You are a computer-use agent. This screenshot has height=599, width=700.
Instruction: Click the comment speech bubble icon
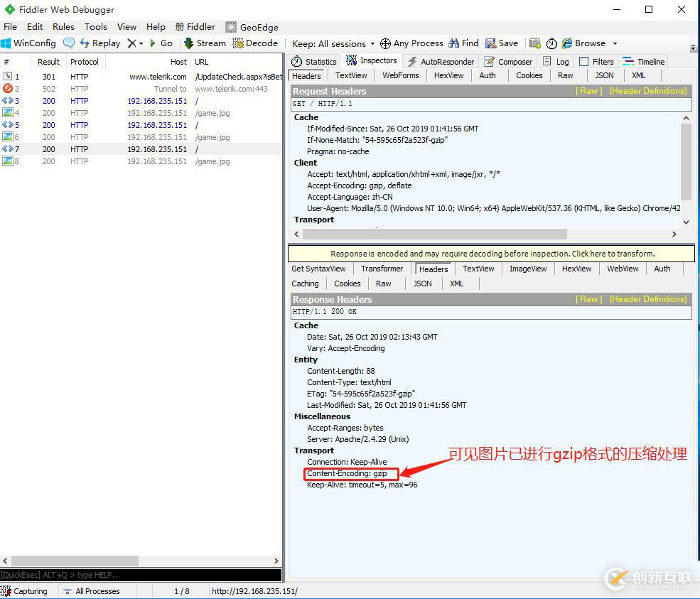(x=69, y=43)
